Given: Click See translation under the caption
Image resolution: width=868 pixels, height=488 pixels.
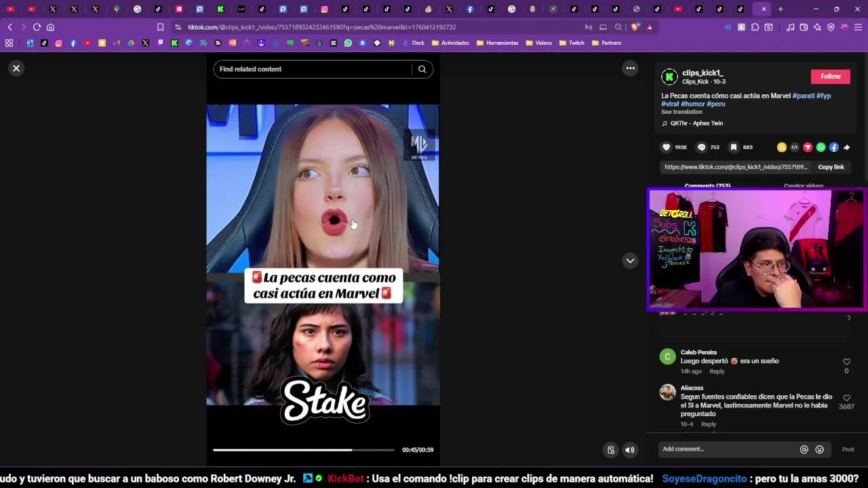Looking at the screenshot, I should [682, 112].
